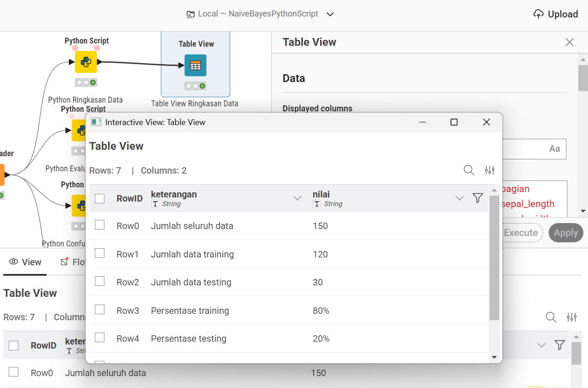Click the orange reader node icon
Viewport: 588px width, 388px height.
point(2,175)
